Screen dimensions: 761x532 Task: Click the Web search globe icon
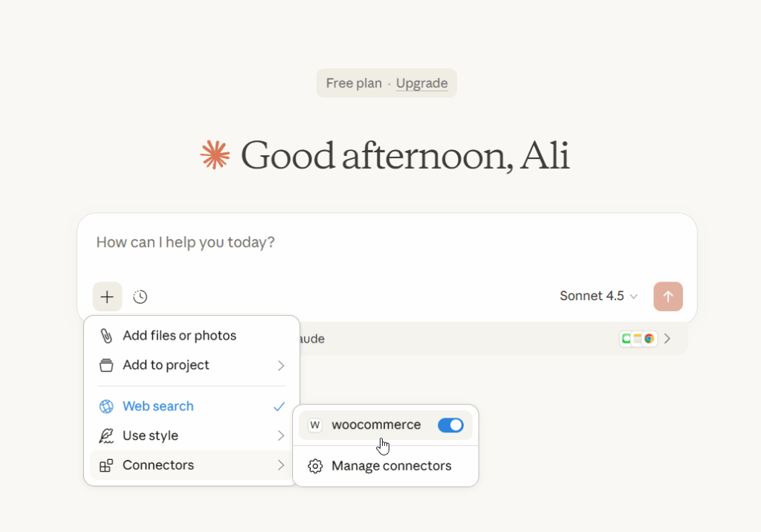click(106, 406)
